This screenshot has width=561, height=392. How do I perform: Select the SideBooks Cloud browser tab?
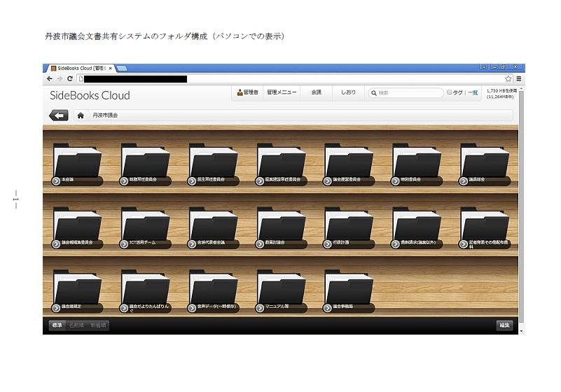(81, 68)
